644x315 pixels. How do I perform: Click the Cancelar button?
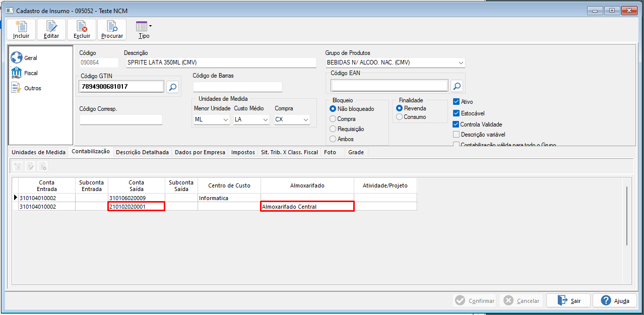pyautogui.click(x=522, y=300)
